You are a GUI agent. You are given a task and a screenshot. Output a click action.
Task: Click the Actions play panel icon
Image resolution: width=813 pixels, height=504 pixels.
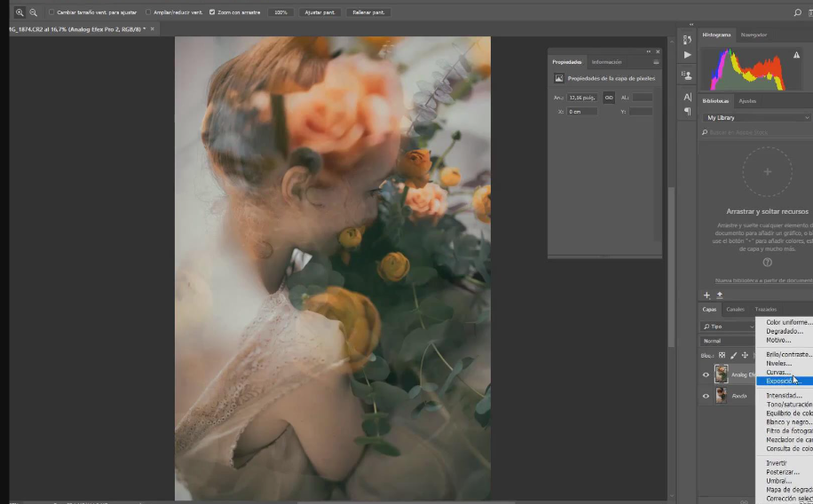(x=687, y=55)
